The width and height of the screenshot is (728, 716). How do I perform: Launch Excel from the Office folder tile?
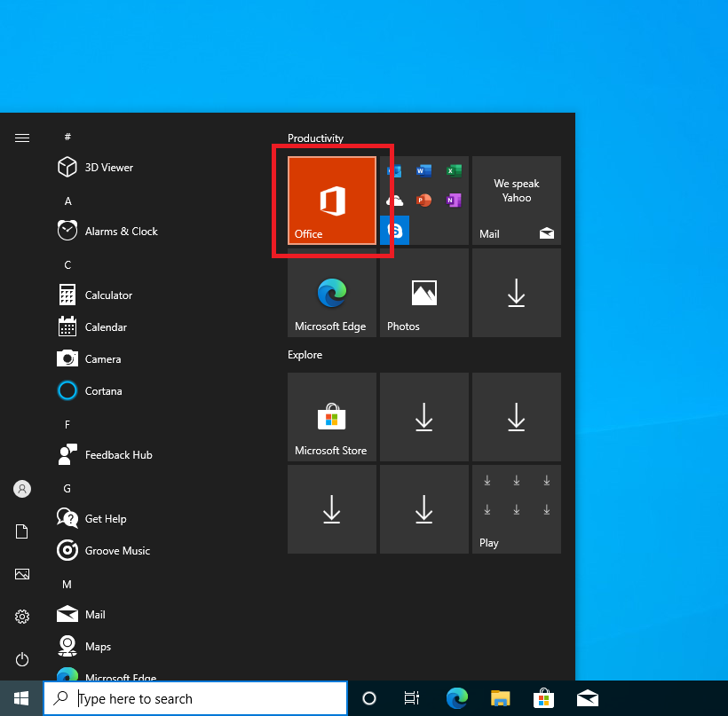(454, 170)
